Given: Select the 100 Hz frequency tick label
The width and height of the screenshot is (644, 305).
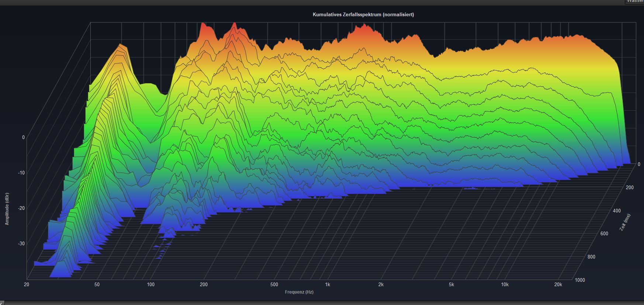Looking at the screenshot, I should point(150,285).
